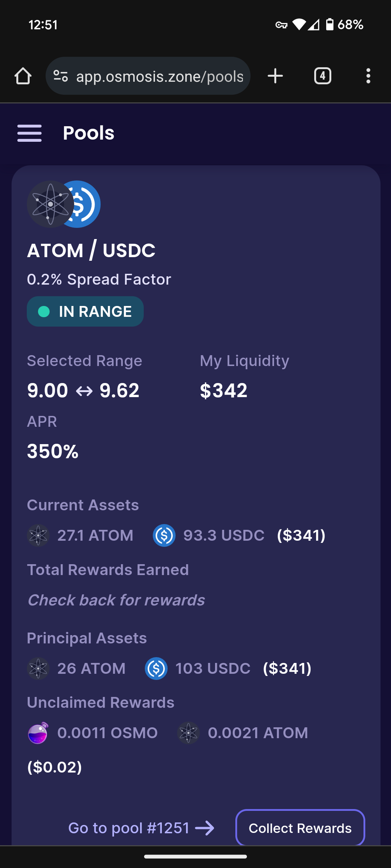Tap the site settings icon in address bar

tap(60, 76)
